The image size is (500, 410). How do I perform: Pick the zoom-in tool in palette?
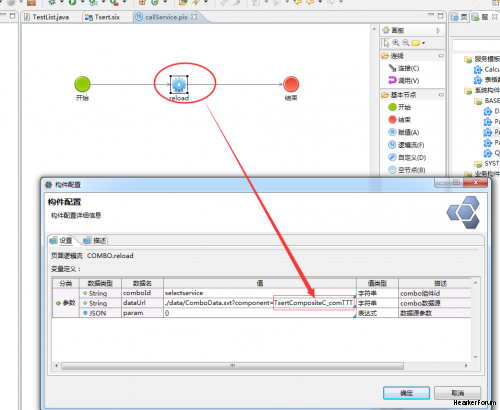click(396, 43)
